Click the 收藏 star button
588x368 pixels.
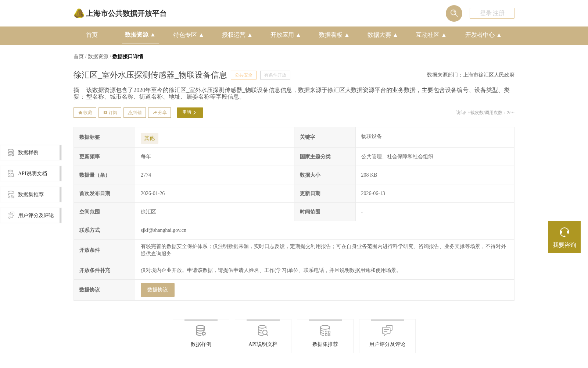click(85, 113)
